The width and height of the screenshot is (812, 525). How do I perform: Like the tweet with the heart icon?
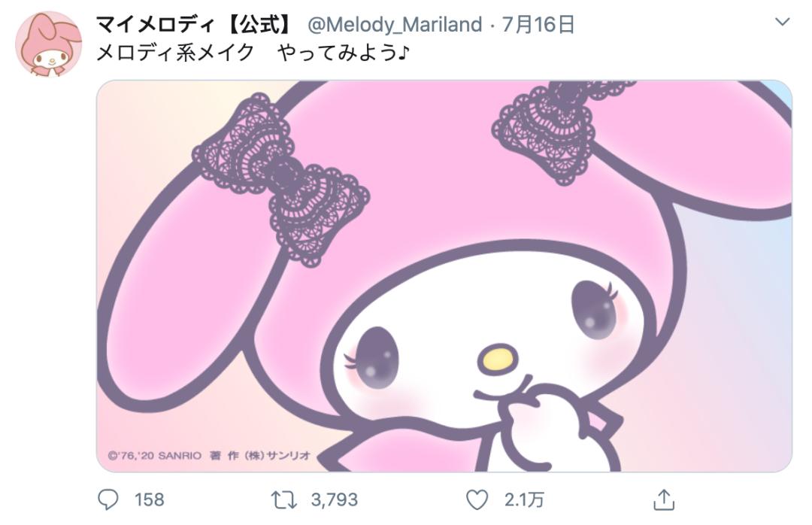coord(477,499)
